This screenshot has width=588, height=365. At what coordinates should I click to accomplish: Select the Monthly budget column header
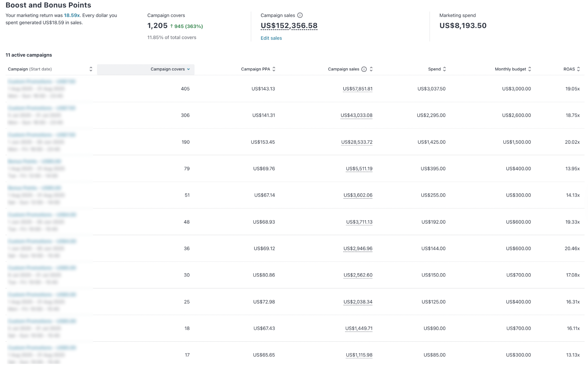[510, 69]
